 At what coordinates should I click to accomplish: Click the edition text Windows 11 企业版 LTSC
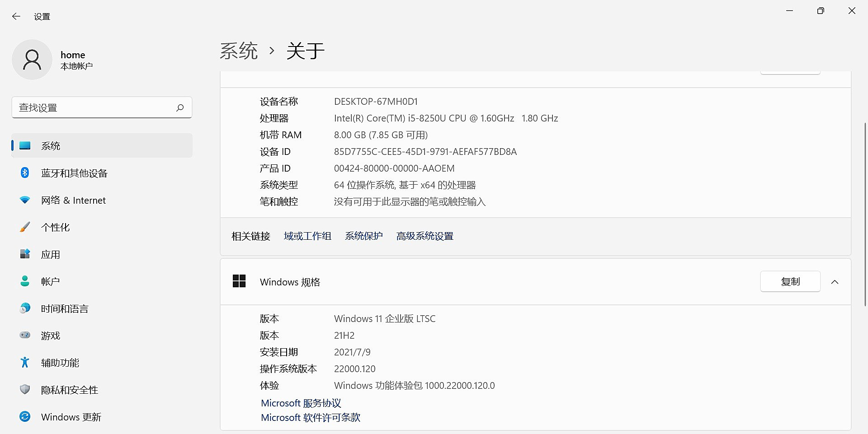tap(385, 319)
